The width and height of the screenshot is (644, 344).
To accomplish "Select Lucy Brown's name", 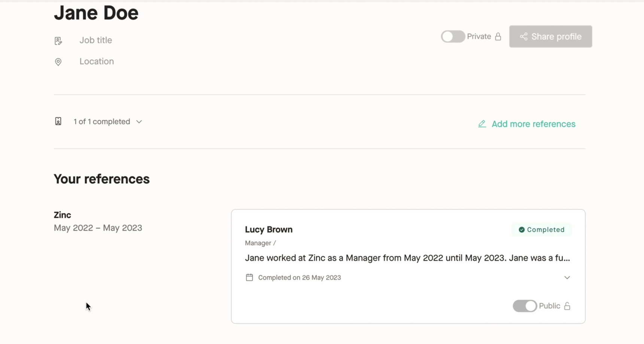I will pos(268,229).
